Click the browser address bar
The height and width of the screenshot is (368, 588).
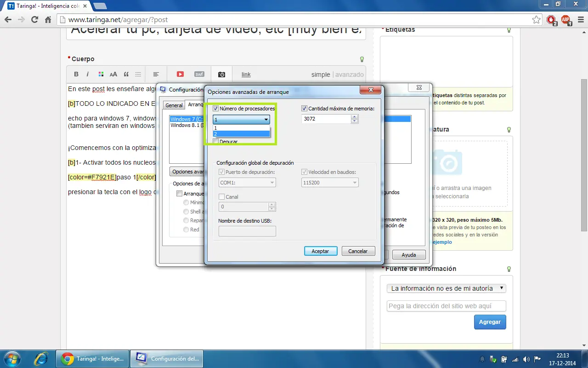click(299, 20)
